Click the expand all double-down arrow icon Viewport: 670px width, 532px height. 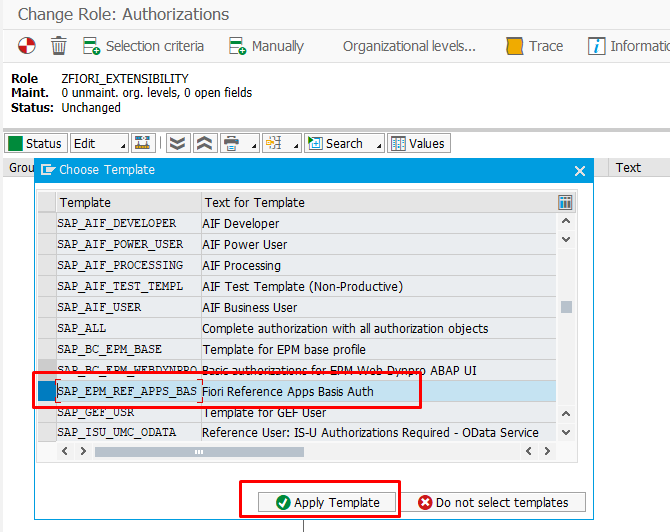177,143
